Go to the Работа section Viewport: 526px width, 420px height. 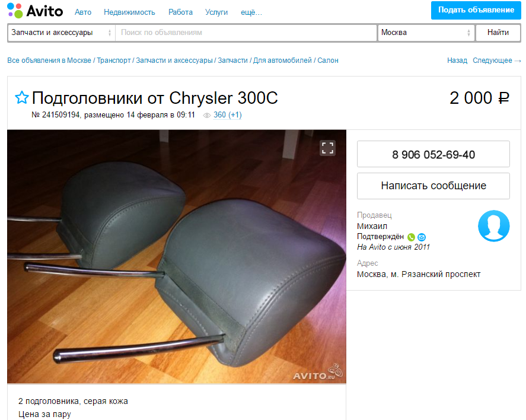pos(180,12)
